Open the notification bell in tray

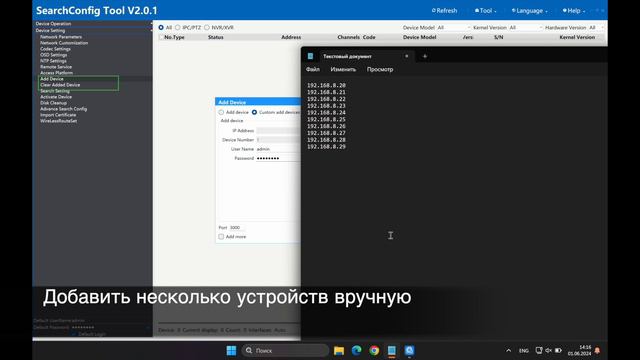click(598, 351)
